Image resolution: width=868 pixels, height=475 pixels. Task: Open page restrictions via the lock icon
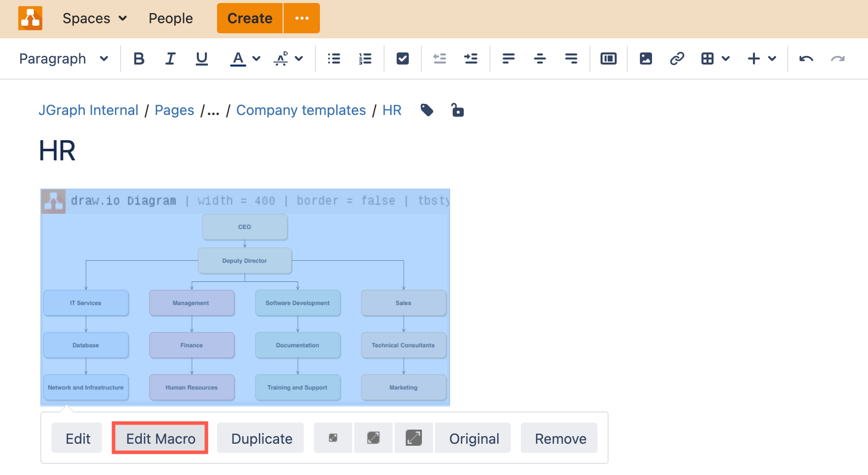[457, 110]
